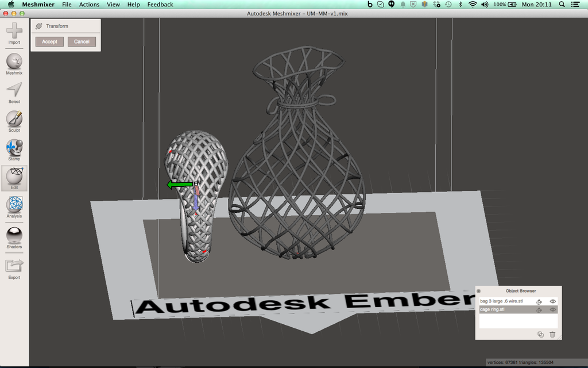
Task: Open the Actions menu
Action: tap(89, 5)
